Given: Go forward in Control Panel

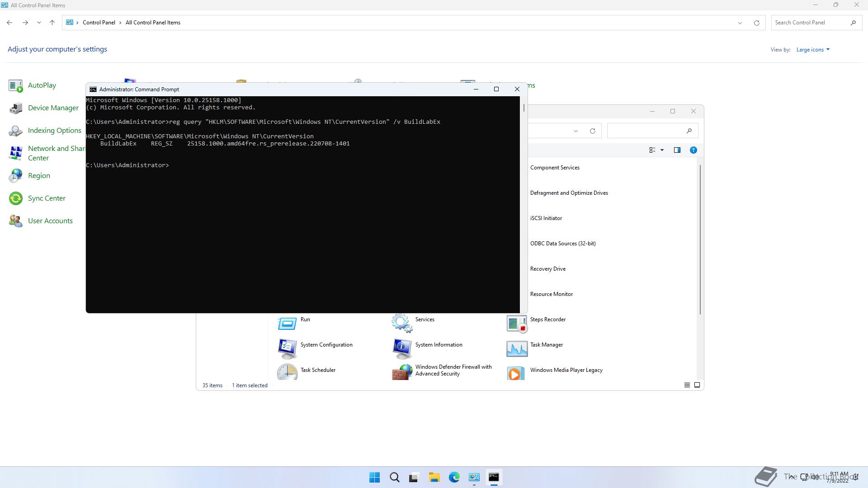Looking at the screenshot, I should [x=25, y=23].
